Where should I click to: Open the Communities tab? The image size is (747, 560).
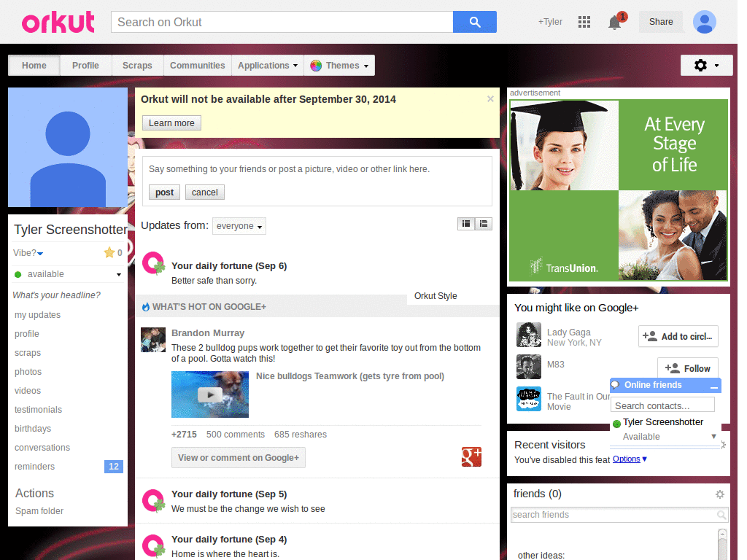pyautogui.click(x=197, y=65)
